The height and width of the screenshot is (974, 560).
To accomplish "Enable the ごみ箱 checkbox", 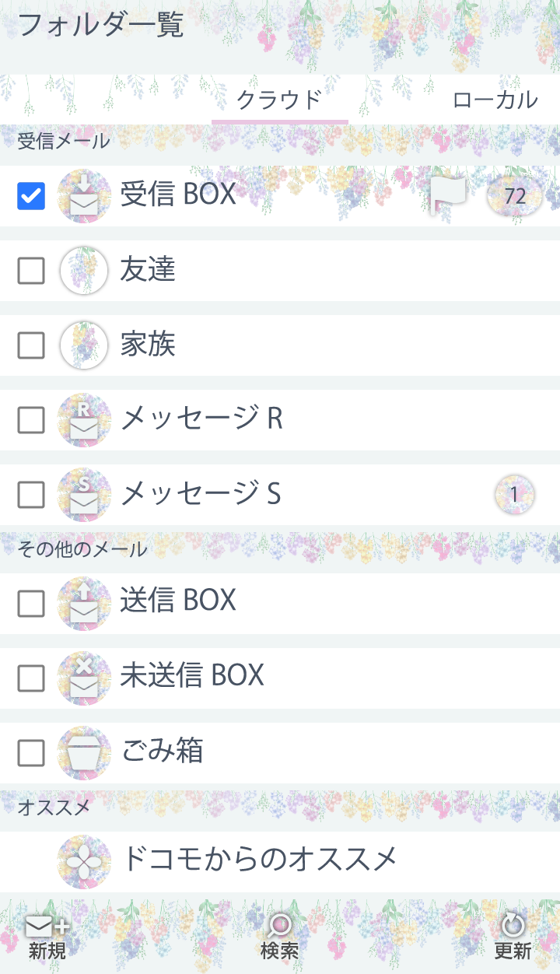I will [31, 753].
